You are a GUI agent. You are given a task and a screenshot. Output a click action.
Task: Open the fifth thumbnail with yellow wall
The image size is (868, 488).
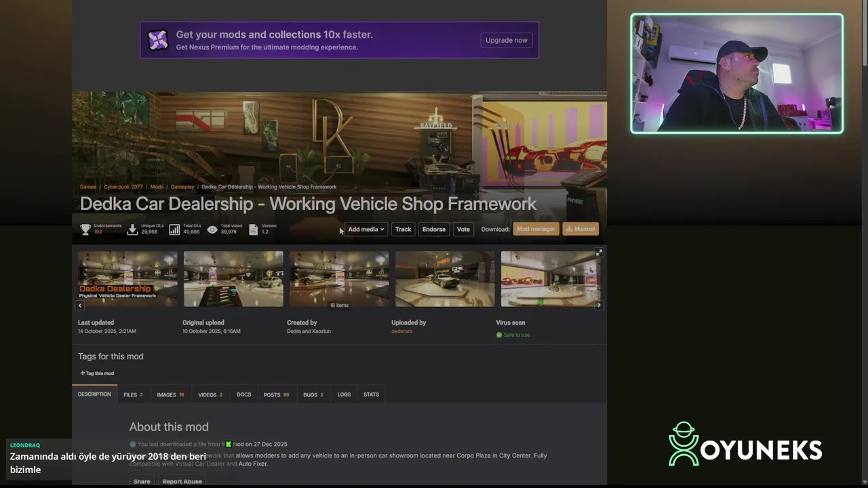551,279
